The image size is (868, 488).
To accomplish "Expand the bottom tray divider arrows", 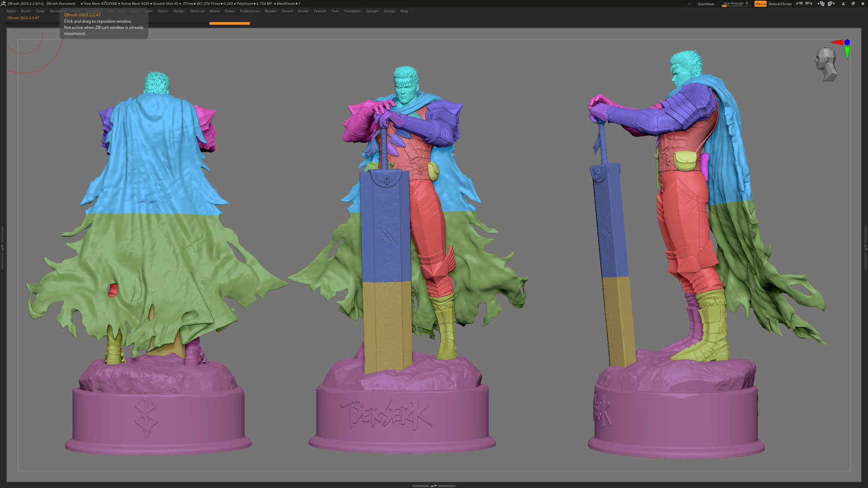I will 434,486.
